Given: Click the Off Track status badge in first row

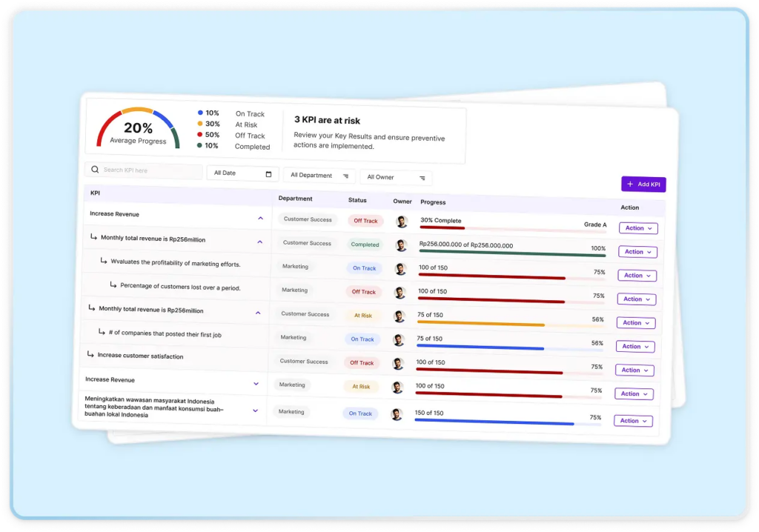Looking at the screenshot, I should tap(365, 221).
